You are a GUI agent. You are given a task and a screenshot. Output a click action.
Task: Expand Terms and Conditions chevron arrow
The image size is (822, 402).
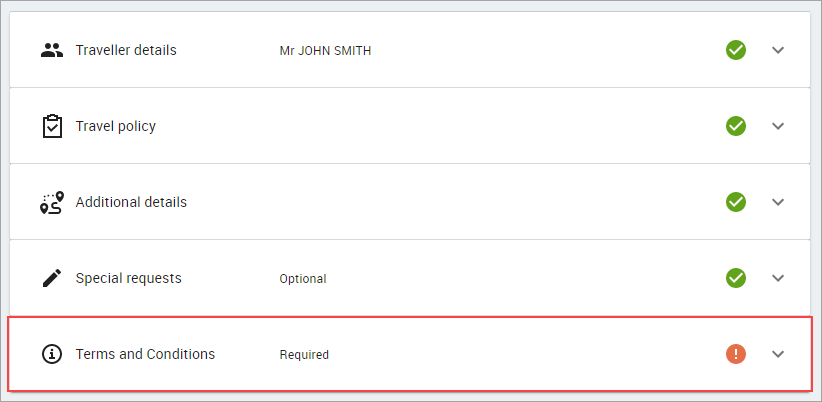pyautogui.click(x=778, y=354)
